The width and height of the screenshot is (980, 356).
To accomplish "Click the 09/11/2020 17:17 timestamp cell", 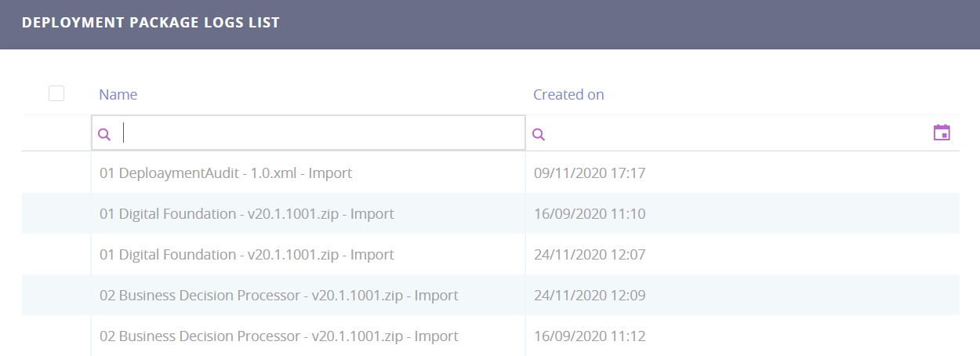I will [590, 173].
